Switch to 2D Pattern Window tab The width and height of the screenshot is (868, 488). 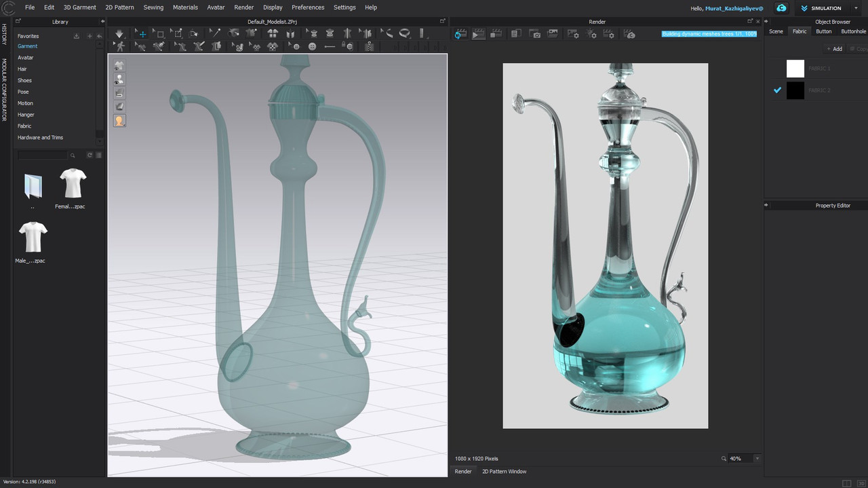[x=504, y=471]
